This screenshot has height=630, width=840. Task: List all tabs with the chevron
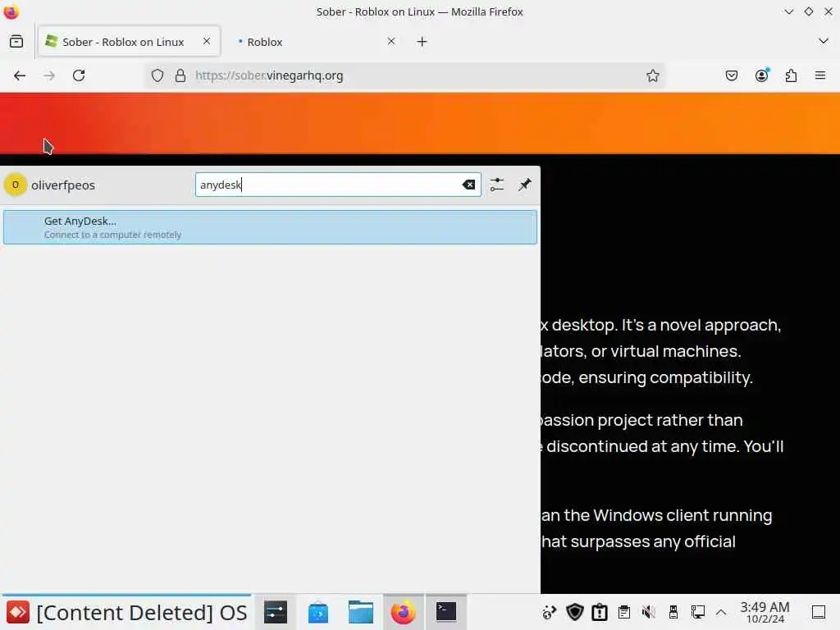[x=824, y=41]
